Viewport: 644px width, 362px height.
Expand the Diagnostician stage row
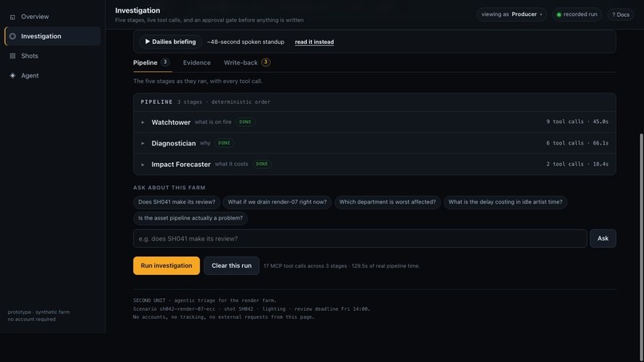(x=374, y=143)
